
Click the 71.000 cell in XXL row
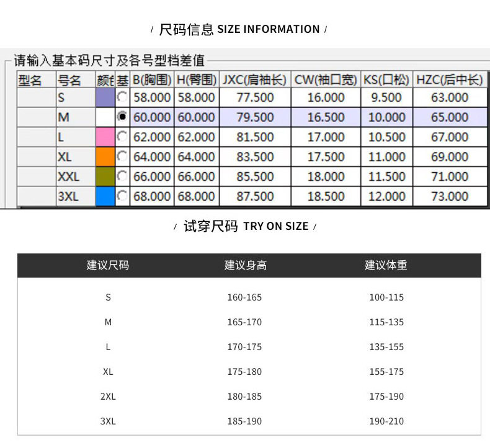point(450,177)
